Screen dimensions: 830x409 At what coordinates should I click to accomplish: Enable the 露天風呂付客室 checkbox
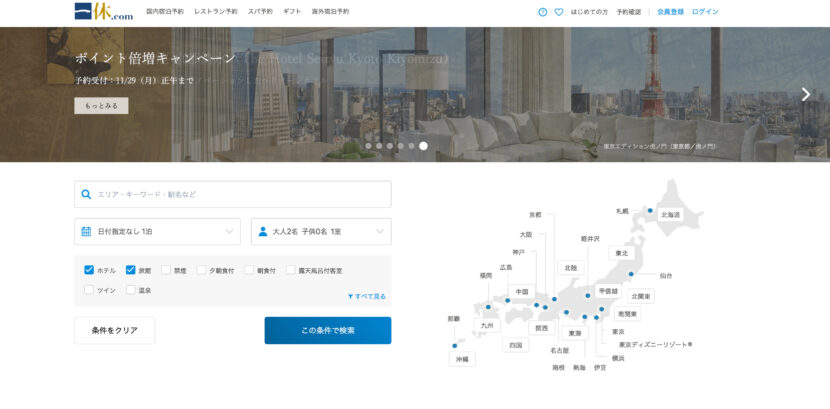click(x=291, y=270)
